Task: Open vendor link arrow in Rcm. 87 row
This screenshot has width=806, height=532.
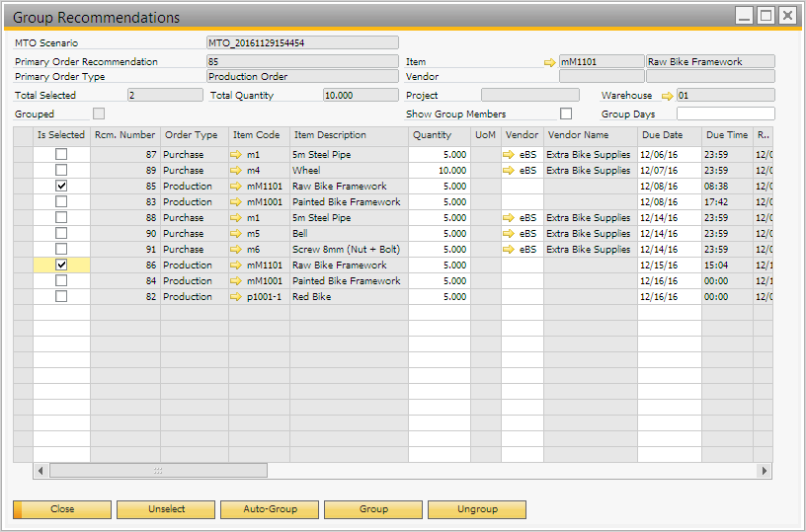Action: (509, 155)
